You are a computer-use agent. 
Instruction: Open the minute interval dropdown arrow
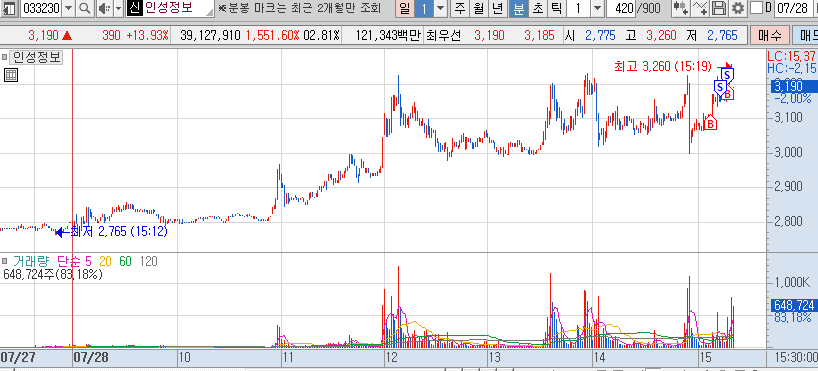pos(598,8)
